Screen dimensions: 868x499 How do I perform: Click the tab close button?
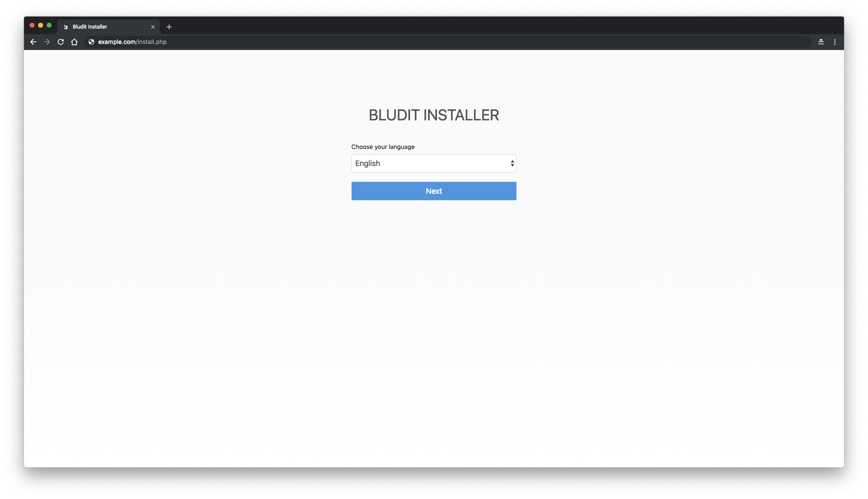(152, 26)
